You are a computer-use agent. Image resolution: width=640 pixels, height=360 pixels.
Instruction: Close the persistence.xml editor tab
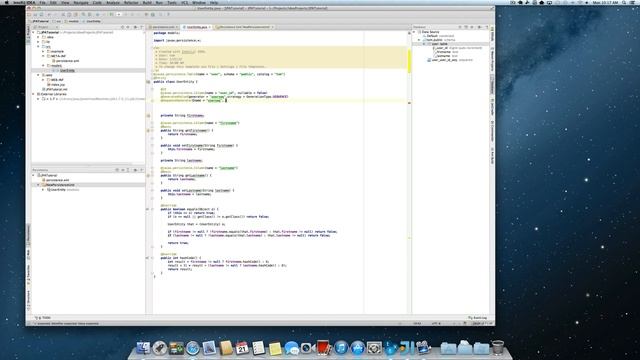(x=177, y=27)
